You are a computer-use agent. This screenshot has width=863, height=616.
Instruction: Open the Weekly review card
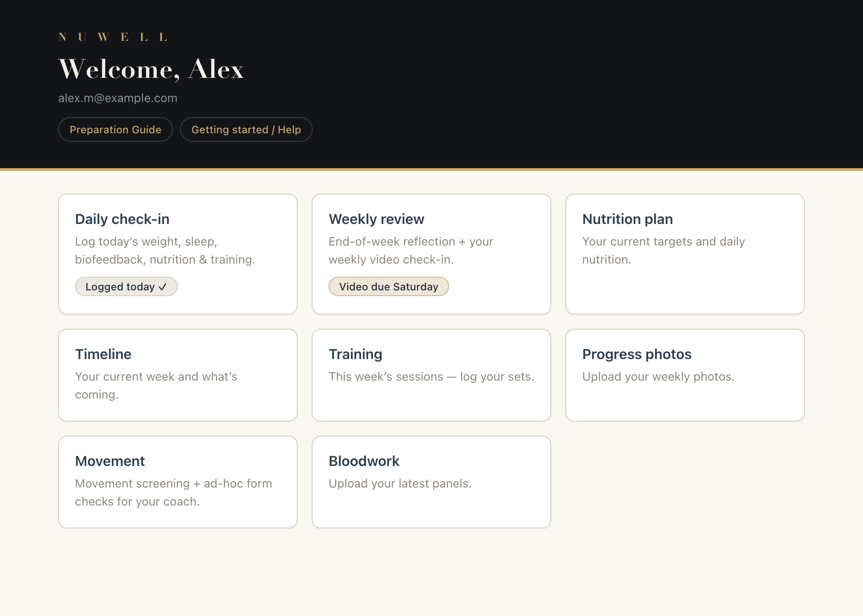[x=431, y=254]
